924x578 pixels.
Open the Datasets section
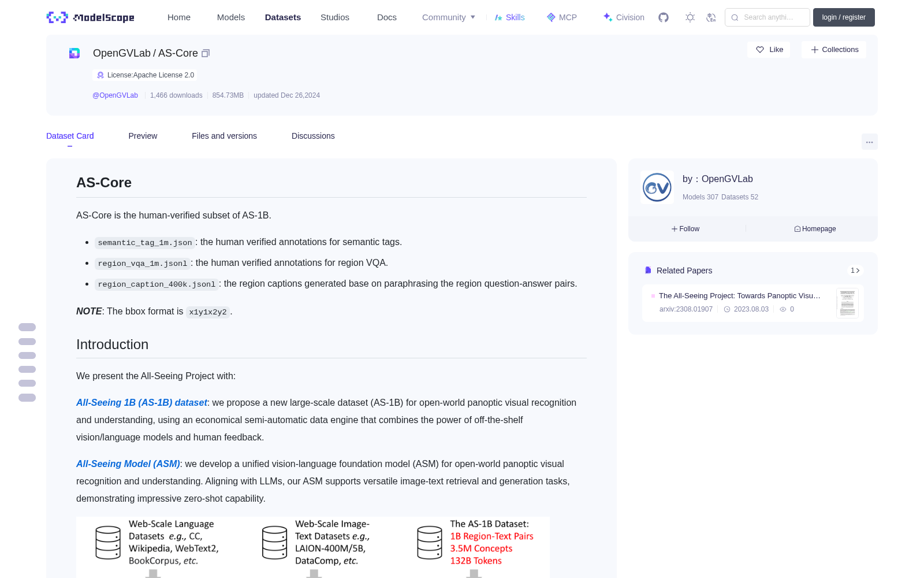pyautogui.click(x=283, y=17)
